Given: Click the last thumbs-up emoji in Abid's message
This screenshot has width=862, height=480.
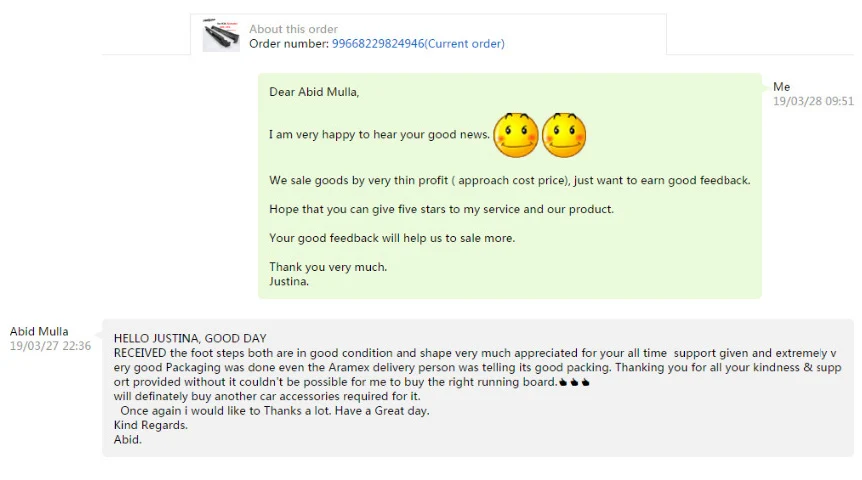Looking at the screenshot, I should (x=585, y=382).
